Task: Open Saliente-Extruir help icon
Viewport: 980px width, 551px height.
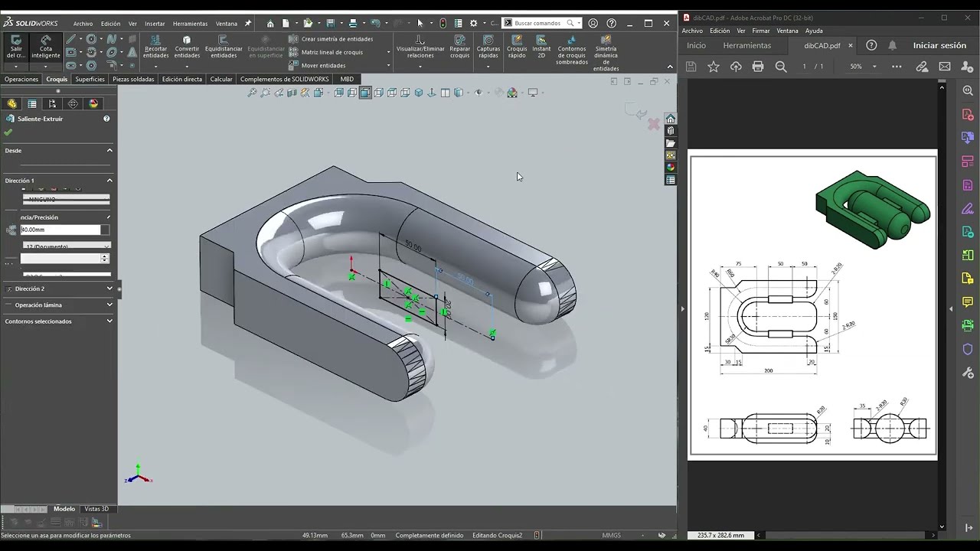Action: pyautogui.click(x=106, y=119)
